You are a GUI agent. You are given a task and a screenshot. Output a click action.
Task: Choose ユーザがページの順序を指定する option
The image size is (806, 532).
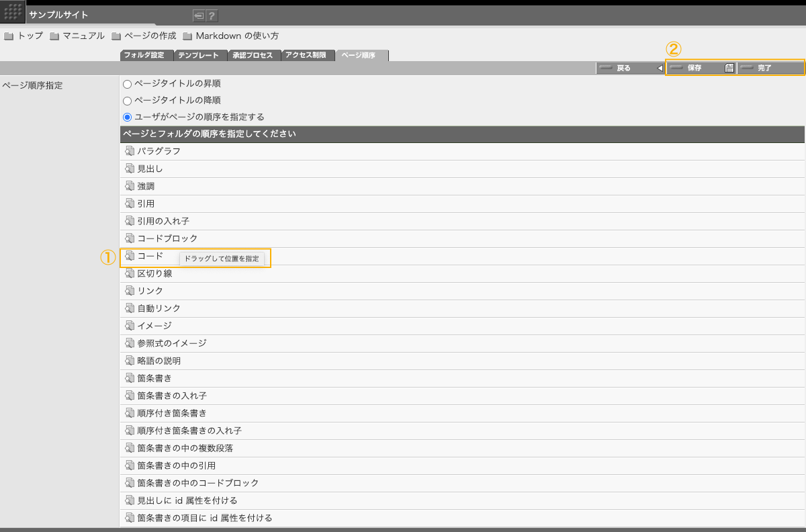(127, 117)
